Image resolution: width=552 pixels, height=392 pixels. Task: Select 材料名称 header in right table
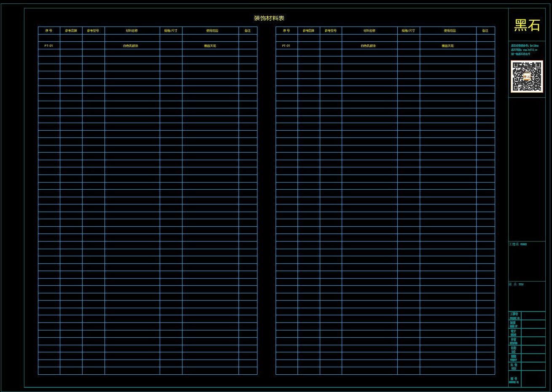(370, 31)
